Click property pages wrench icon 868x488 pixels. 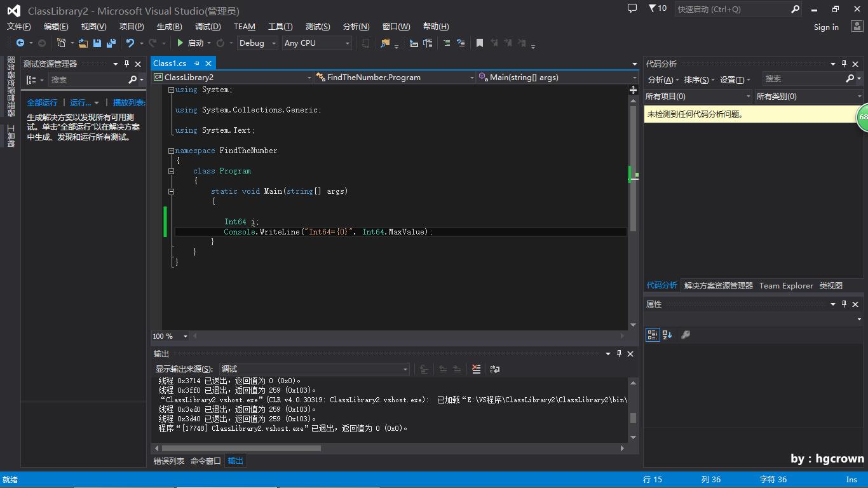click(x=686, y=335)
